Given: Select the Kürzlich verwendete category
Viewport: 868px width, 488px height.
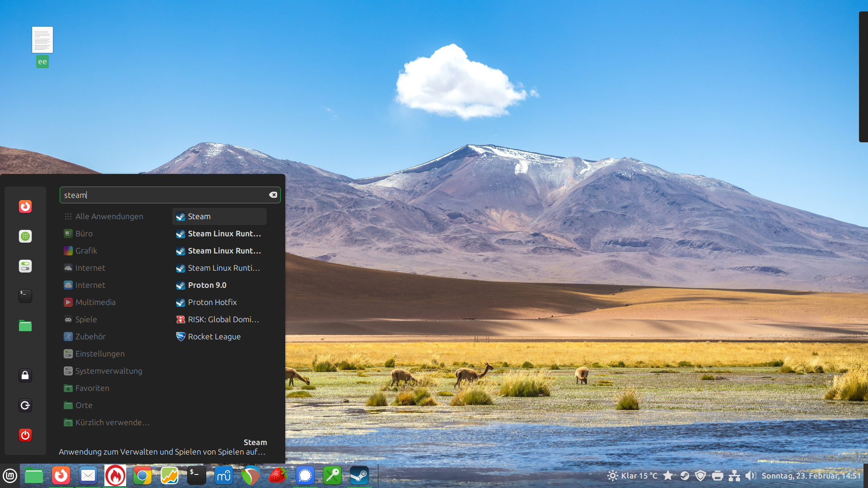Looking at the screenshot, I should point(108,422).
